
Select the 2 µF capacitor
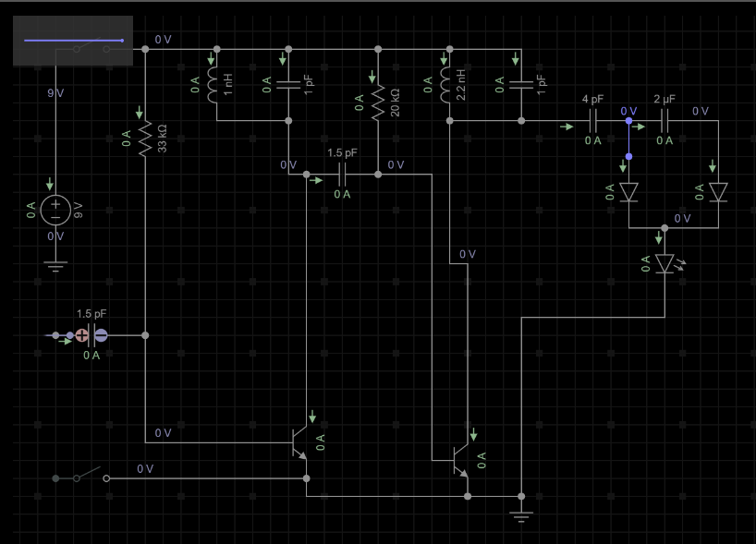tap(665, 120)
